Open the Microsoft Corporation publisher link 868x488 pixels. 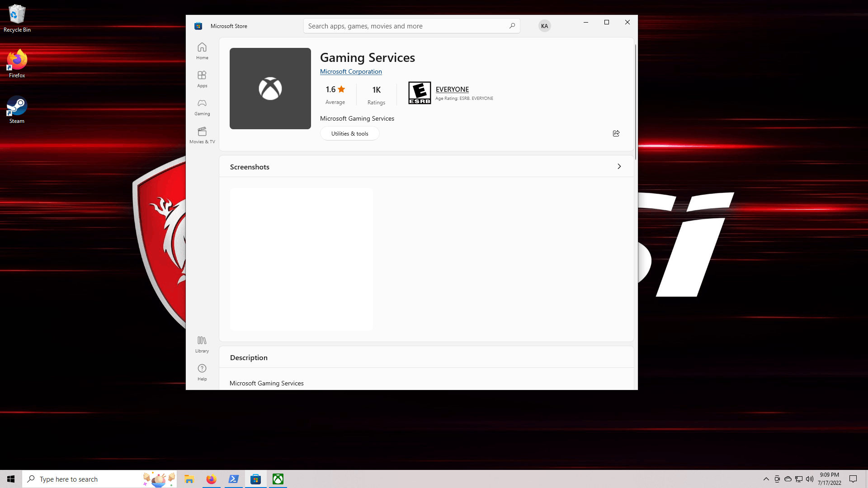(351, 71)
